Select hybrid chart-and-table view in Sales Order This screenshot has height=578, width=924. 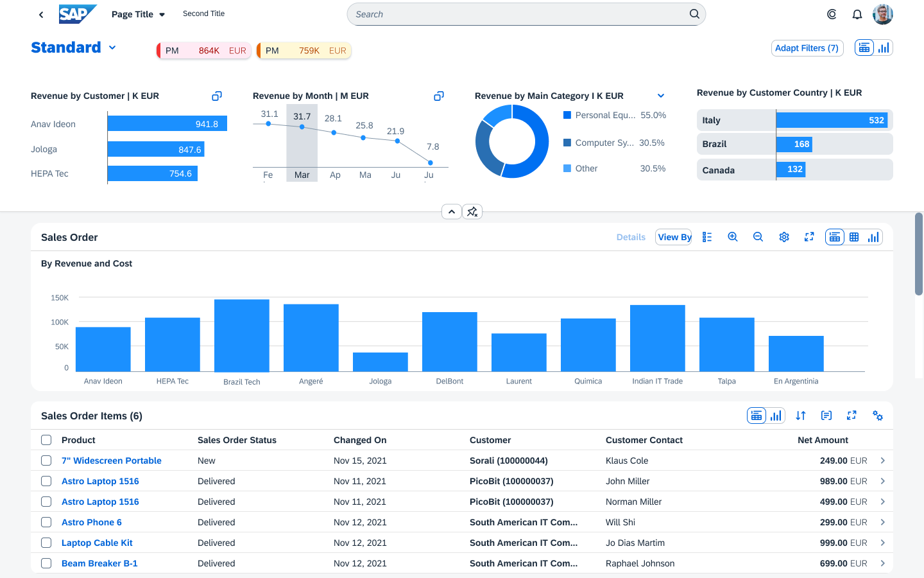coord(835,237)
